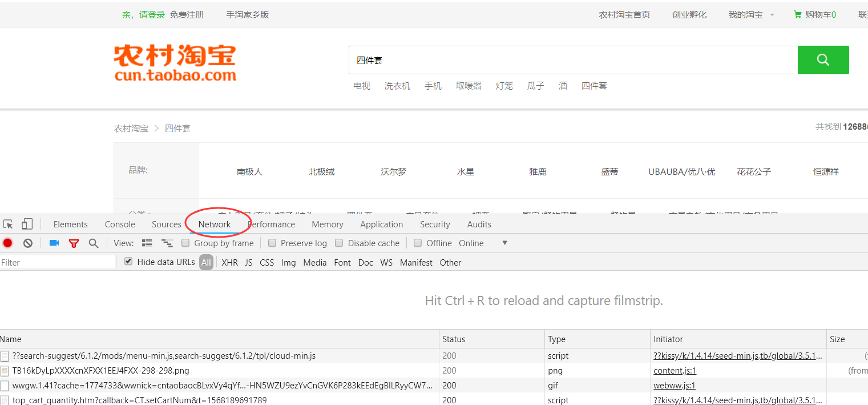Enable the Preserve log checkbox
This screenshot has height=405, width=868.
coord(272,243)
